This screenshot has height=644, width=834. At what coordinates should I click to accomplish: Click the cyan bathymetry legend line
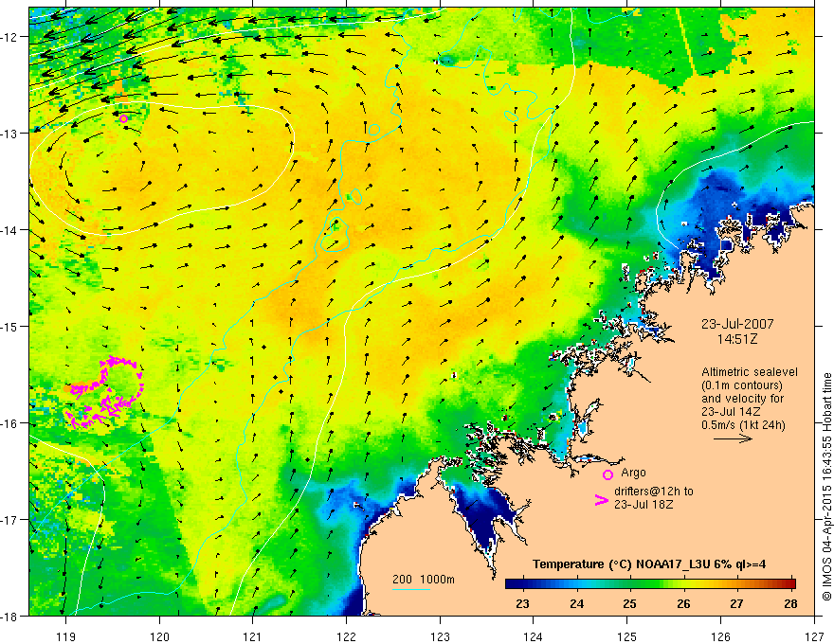coord(410,589)
